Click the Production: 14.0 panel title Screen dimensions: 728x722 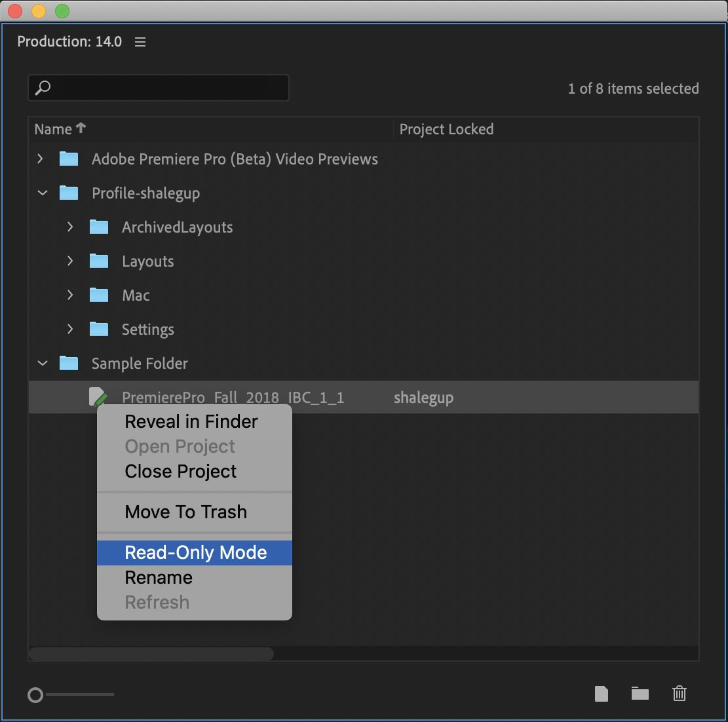[x=69, y=42]
